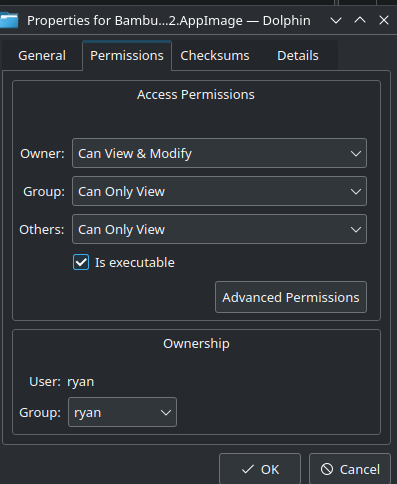397x484 pixels.
Task: Open the Owner permissions dropdown
Action: (219, 153)
